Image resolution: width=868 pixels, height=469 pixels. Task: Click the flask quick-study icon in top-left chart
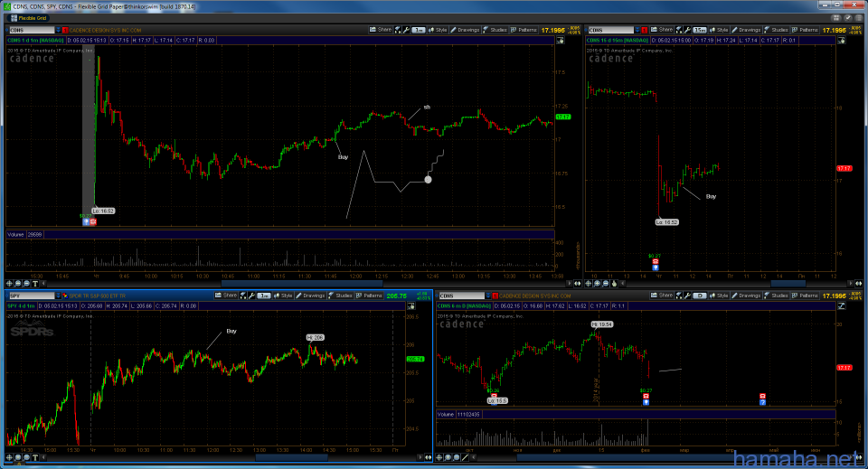tap(398, 30)
